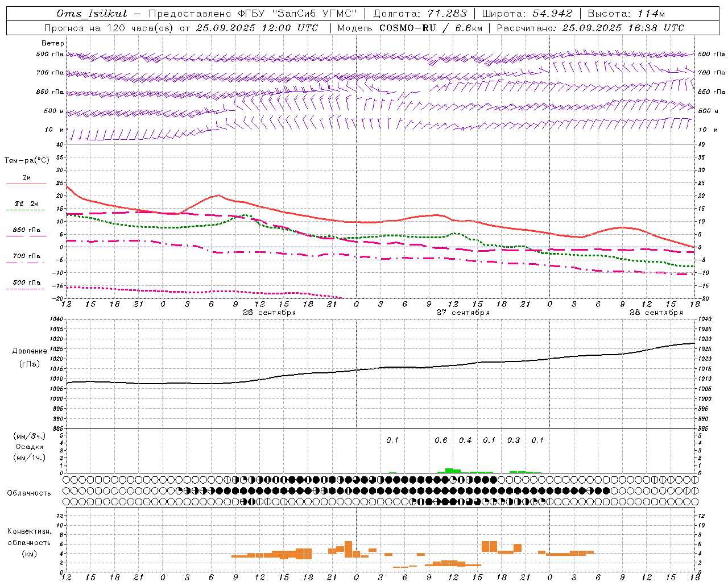This screenshot has width=728, height=582.
Task: Click the 0.4 precipitation amount value
Action: [465, 440]
